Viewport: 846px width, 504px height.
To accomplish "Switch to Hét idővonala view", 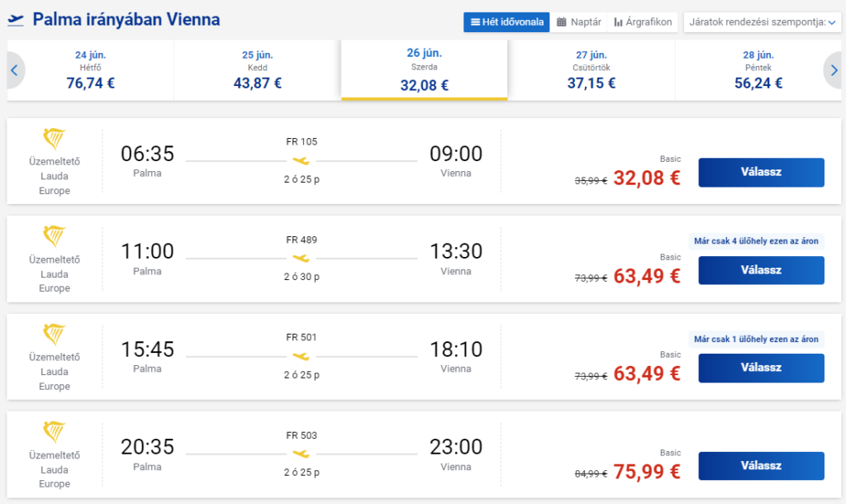I will coord(506,22).
